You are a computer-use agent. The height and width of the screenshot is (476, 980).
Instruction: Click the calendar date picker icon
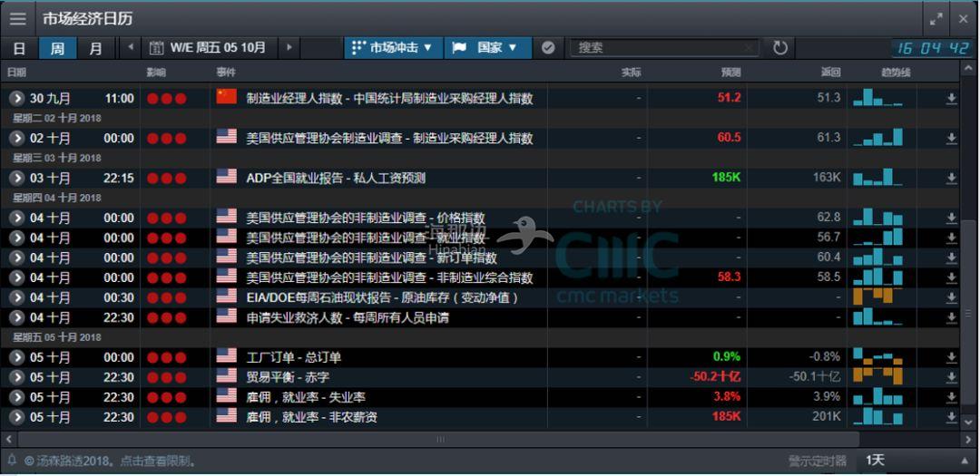[156, 48]
